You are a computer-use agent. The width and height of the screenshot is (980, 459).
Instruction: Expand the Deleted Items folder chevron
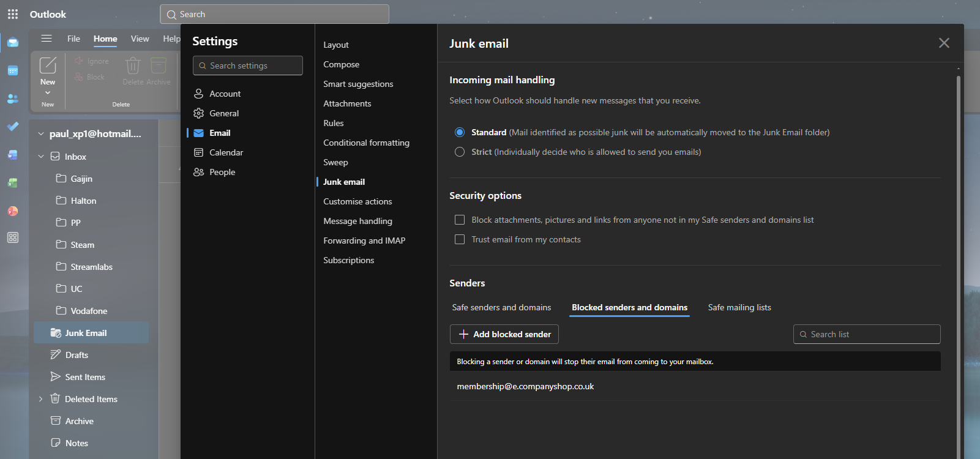pos(41,399)
